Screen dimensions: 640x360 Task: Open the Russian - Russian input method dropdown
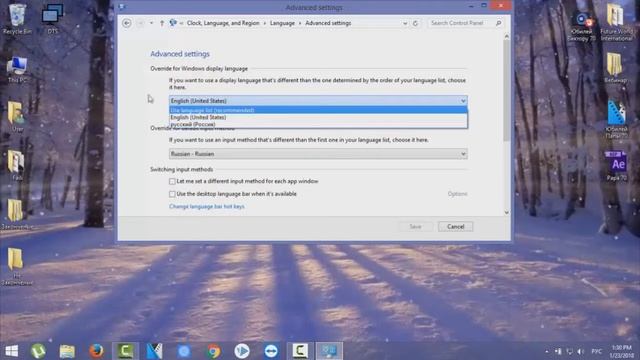pos(318,154)
